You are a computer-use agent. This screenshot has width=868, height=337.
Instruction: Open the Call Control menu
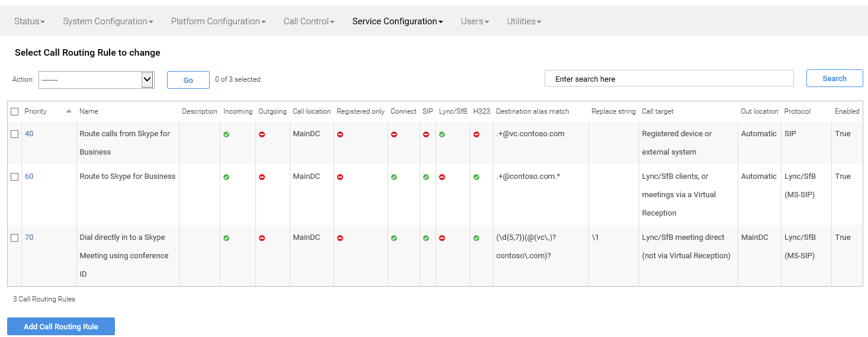(x=309, y=21)
